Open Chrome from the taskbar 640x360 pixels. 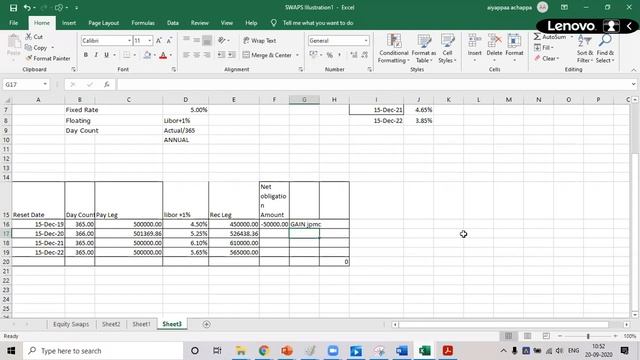click(x=264, y=351)
